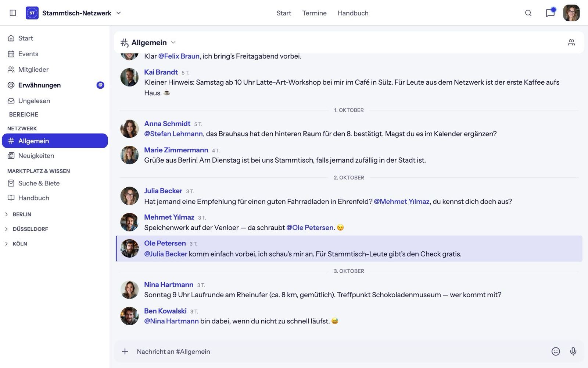The image size is (588, 368).
Task: Open the emoji picker
Action: tap(556, 351)
